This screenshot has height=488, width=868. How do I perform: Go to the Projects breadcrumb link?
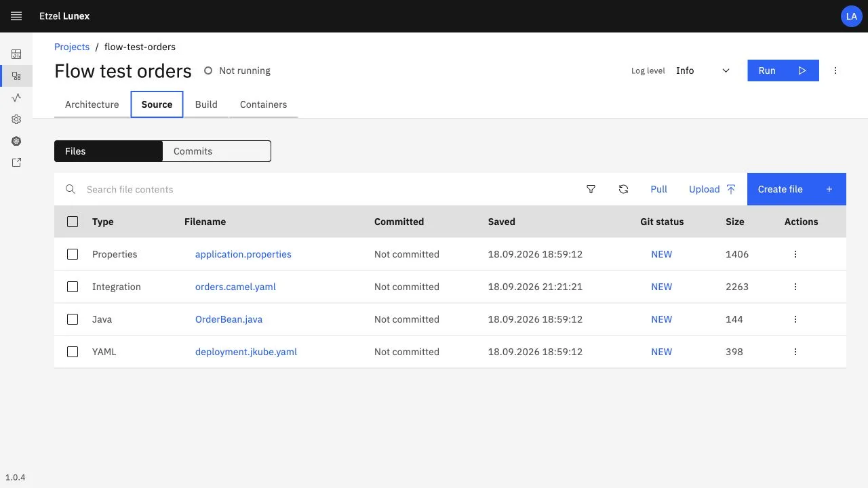[x=72, y=47]
